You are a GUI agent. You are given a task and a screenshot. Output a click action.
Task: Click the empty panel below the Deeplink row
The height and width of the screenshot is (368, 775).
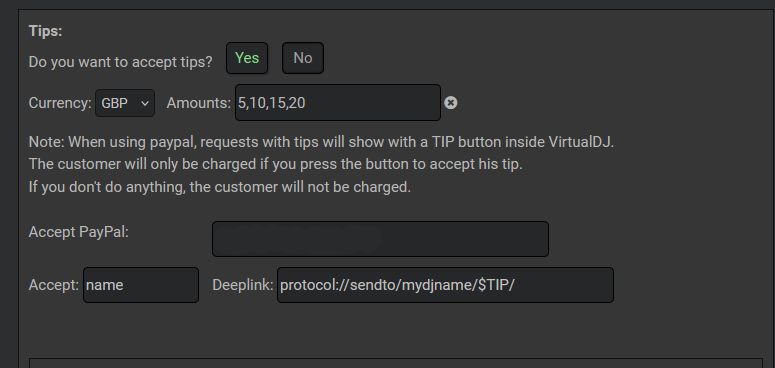coord(395,363)
